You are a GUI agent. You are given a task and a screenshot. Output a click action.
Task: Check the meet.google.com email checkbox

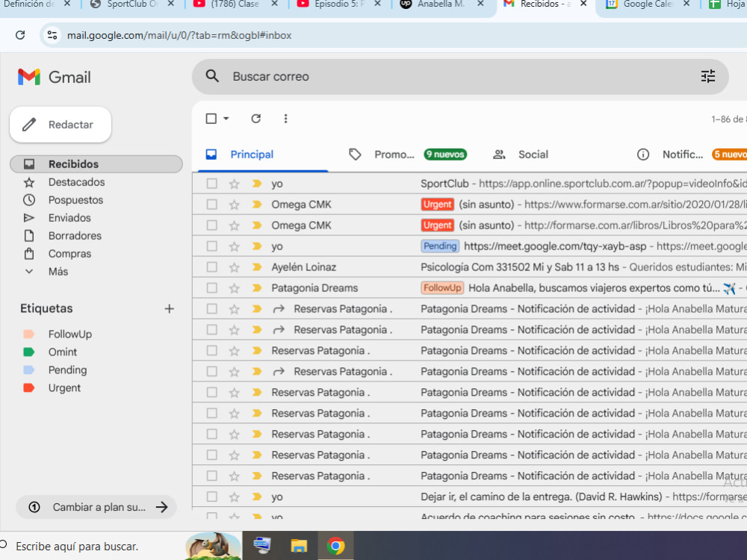211,246
